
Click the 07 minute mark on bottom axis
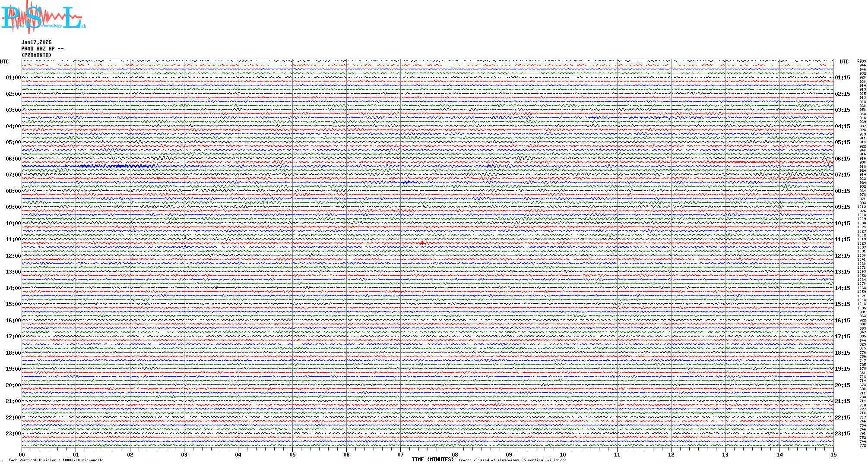[x=400, y=454]
